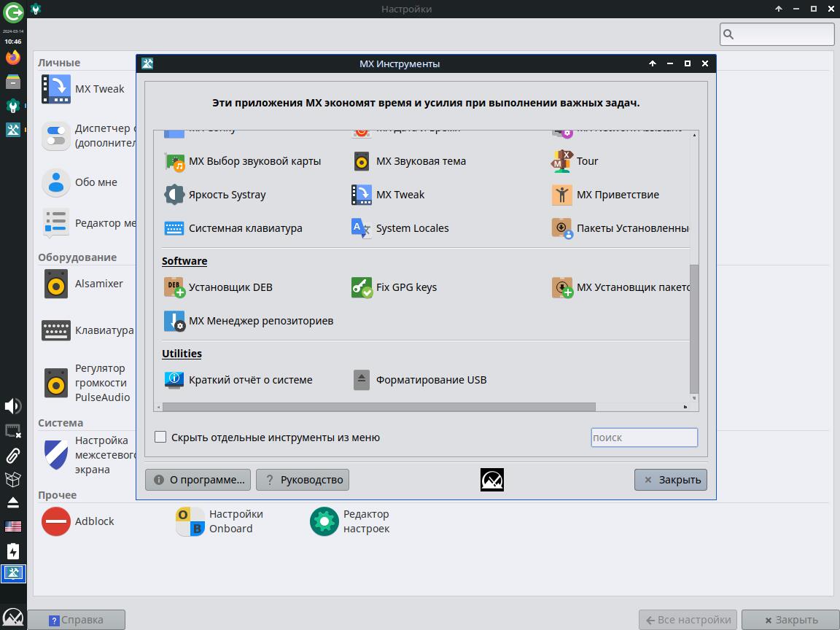
Task: Open Пакеты Установленные tool
Action: (620, 228)
